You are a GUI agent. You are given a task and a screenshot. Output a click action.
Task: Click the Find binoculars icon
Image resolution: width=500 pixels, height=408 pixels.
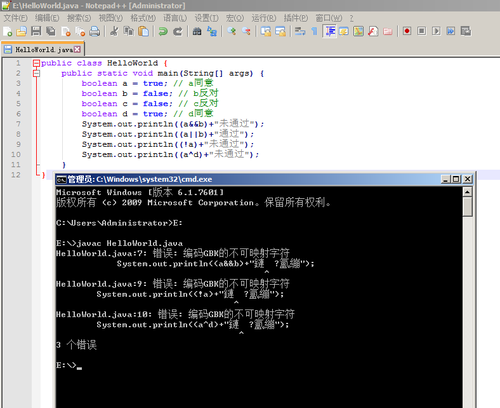pos(197,31)
